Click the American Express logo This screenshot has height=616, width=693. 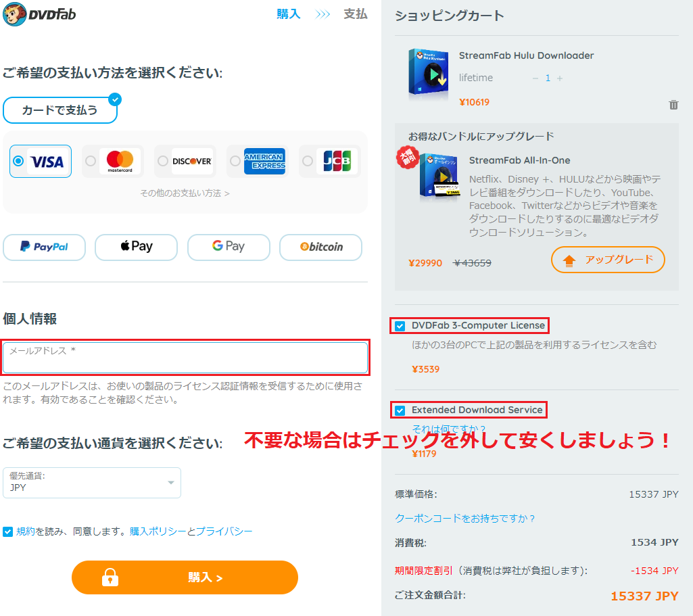click(264, 162)
